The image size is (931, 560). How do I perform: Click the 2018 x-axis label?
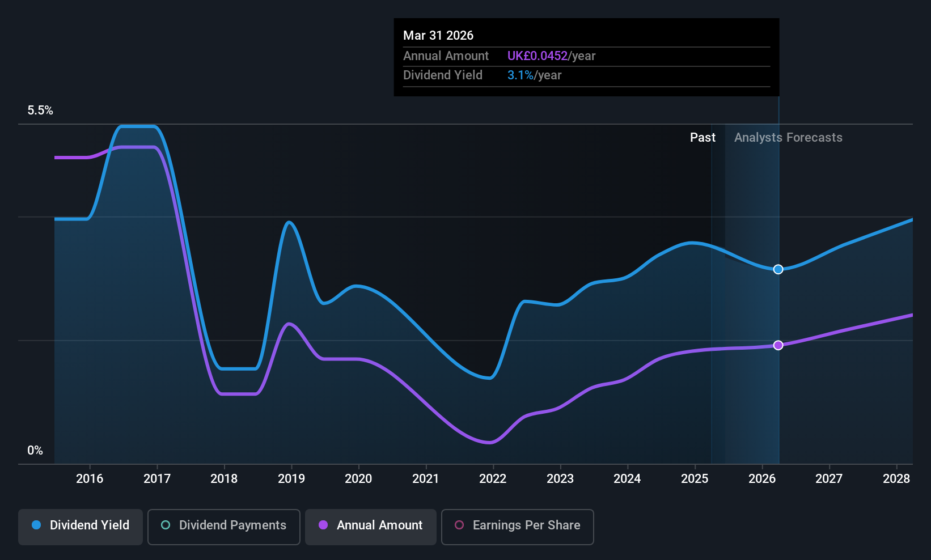coord(224,479)
